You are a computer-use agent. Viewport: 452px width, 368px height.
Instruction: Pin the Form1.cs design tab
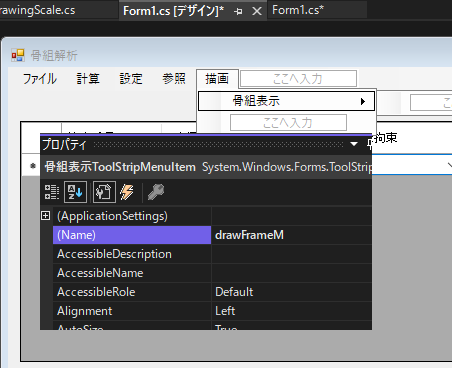[238, 12]
